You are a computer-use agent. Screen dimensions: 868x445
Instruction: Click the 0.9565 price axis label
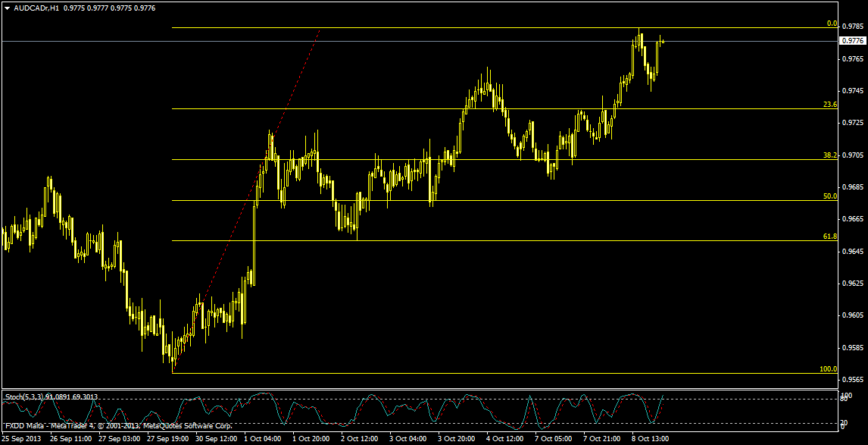coord(853,379)
